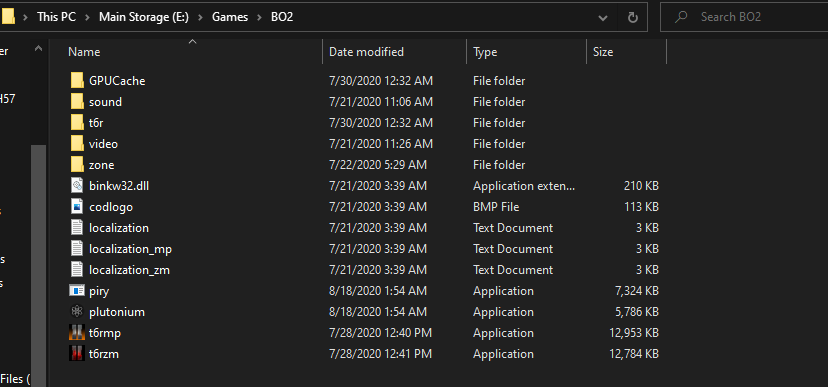
Task: Expand the chevron after Games breadcrumb
Action: [259, 17]
